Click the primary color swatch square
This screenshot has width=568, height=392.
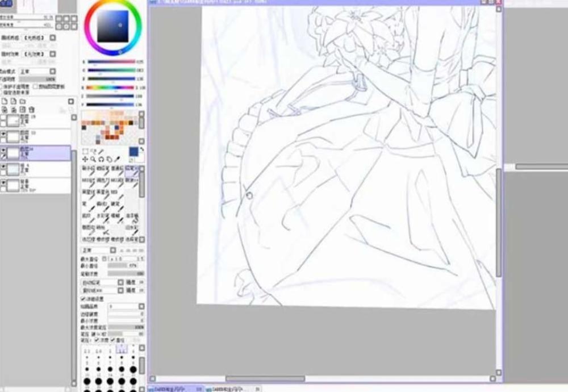click(x=133, y=151)
